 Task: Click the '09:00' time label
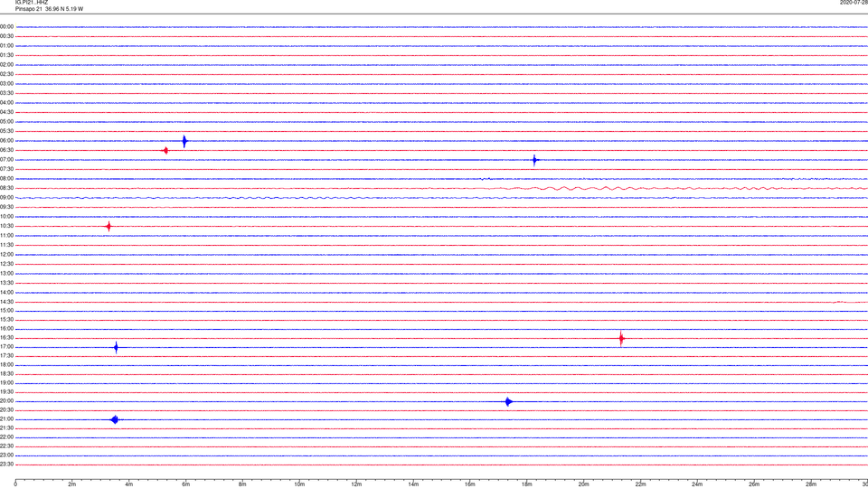click(6, 198)
